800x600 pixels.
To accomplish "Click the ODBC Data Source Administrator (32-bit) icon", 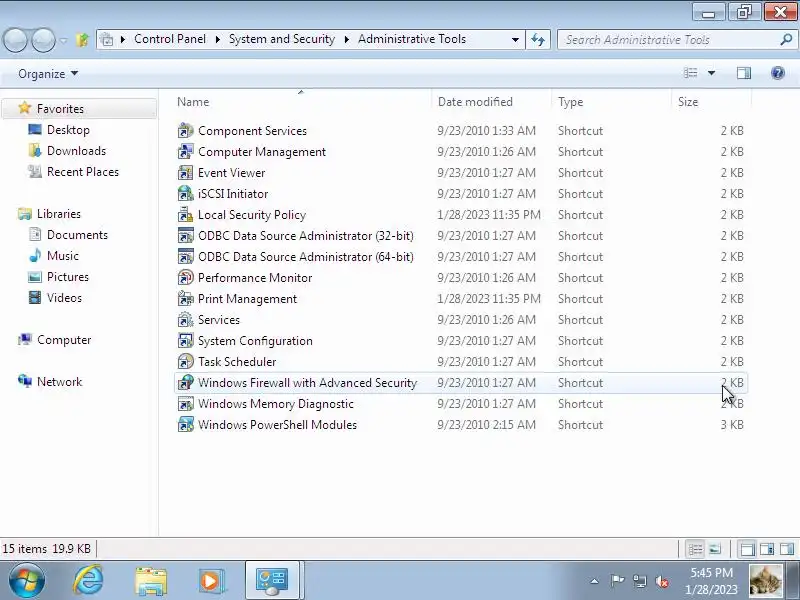I will [x=185, y=236].
